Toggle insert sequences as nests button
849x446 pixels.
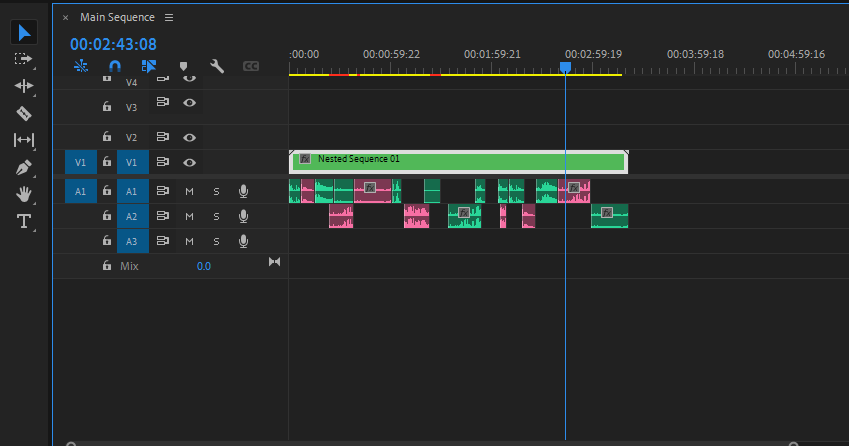(81, 66)
